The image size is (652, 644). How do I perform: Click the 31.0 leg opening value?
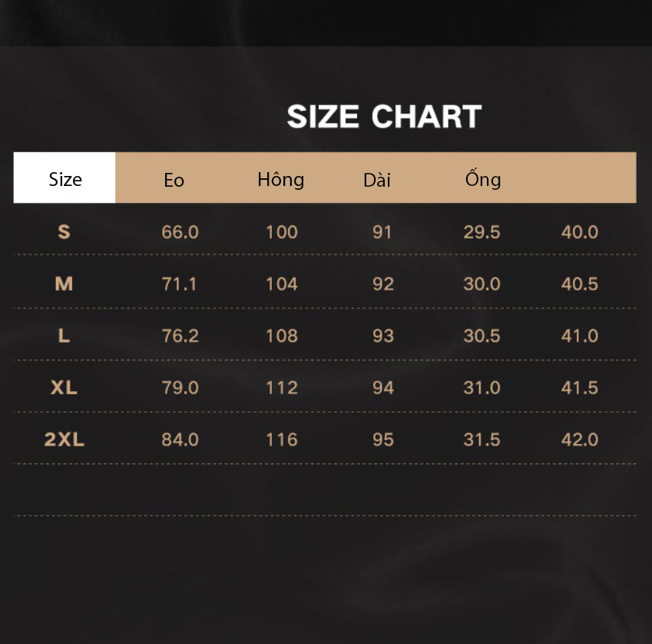[x=482, y=388]
